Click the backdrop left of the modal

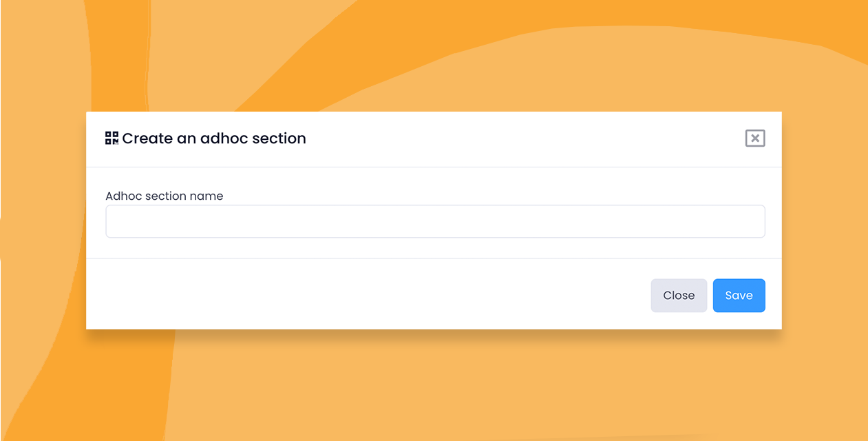pos(41,220)
